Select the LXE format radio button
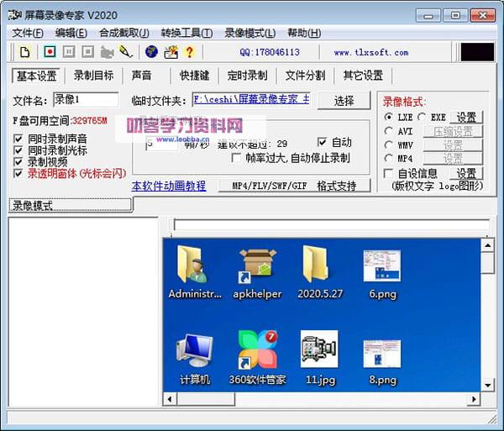This screenshot has width=504, height=431. pyautogui.click(x=389, y=117)
